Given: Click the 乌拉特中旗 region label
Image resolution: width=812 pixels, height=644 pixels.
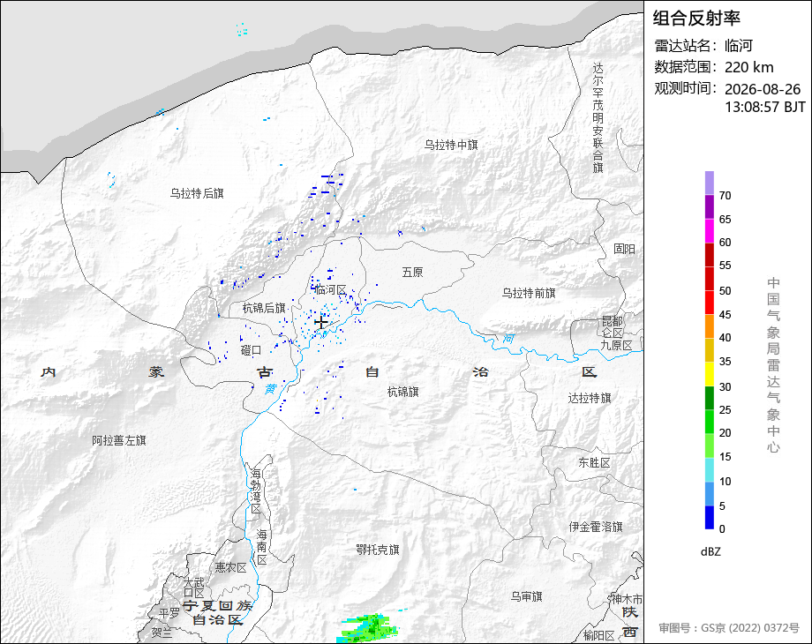Looking at the screenshot, I should click(x=451, y=145).
